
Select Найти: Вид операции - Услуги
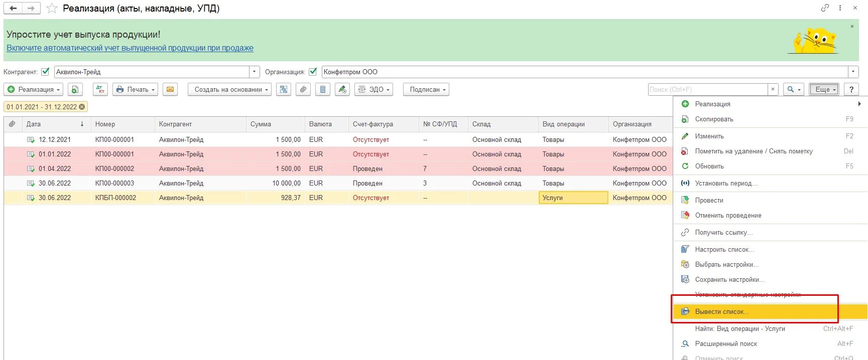(x=770, y=328)
